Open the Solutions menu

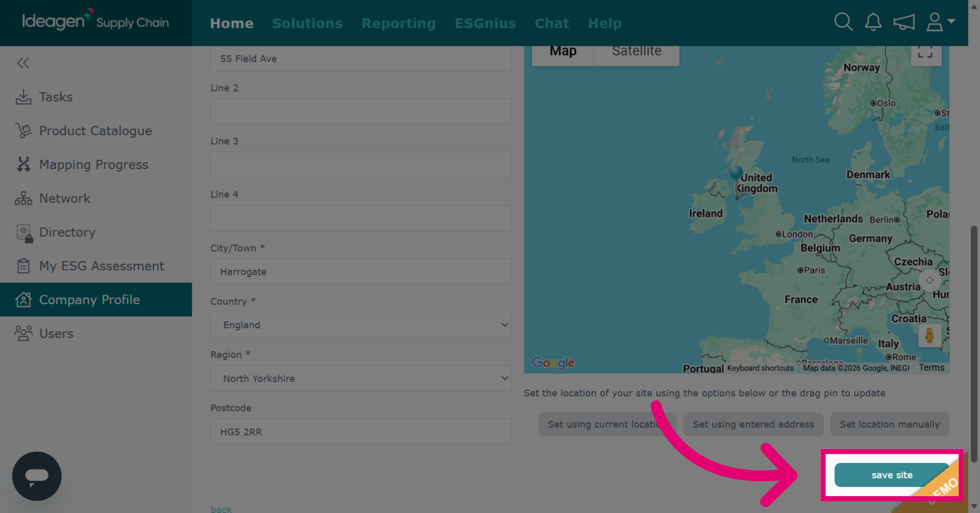click(x=307, y=23)
